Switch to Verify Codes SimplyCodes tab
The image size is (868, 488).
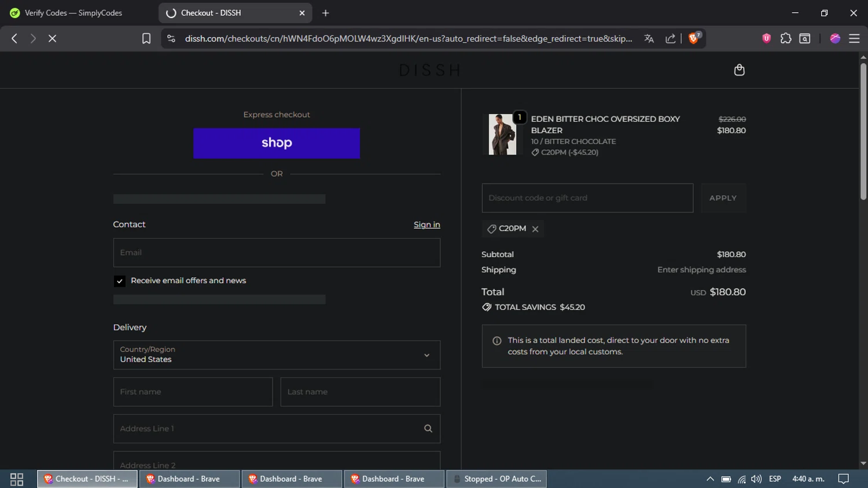pyautogui.click(x=73, y=13)
